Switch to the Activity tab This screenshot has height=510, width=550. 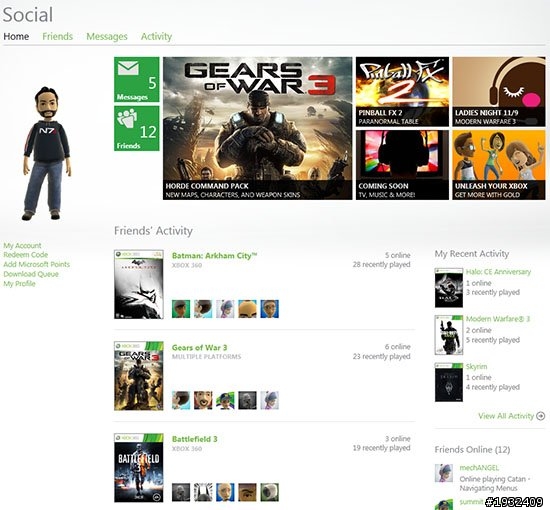click(x=156, y=36)
